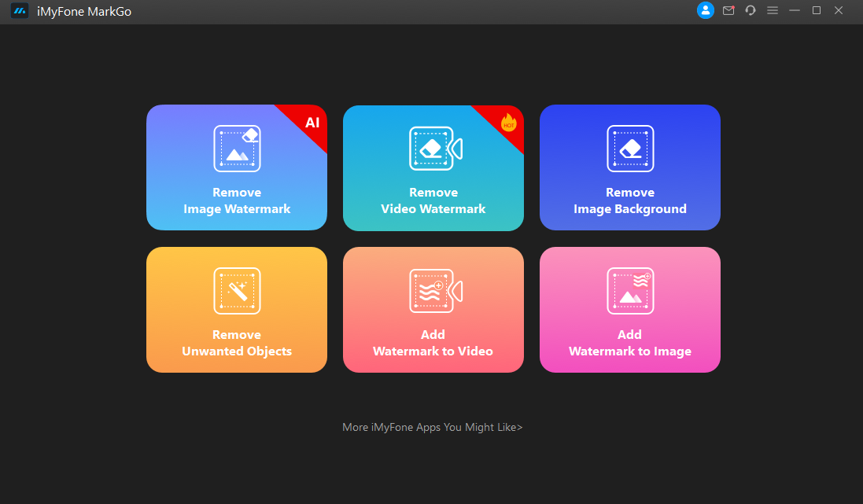Viewport: 863px width, 504px height.
Task: Click the iMyFone MarkGo logo icon
Action: [20, 11]
